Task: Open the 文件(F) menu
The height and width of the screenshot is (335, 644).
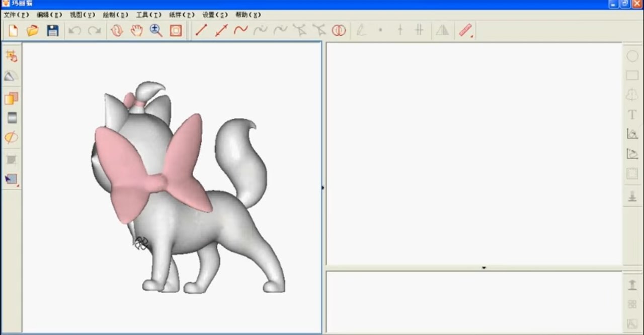Action: pyautogui.click(x=16, y=15)
